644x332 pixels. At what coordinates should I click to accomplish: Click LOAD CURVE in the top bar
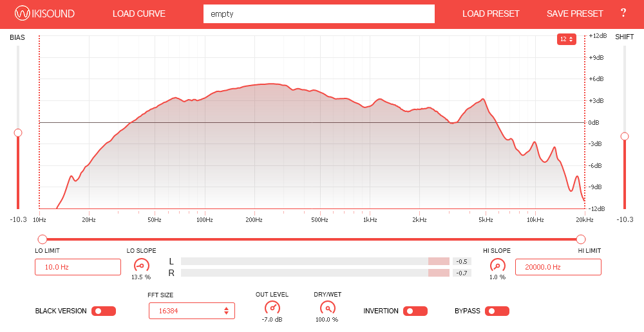click(138, 14)
